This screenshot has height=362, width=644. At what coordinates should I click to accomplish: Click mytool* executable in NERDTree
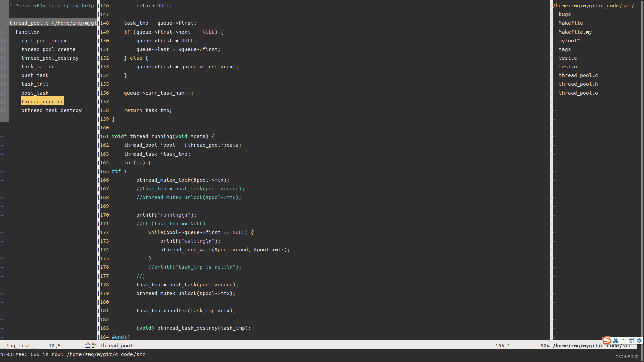[x=569, y=41]
